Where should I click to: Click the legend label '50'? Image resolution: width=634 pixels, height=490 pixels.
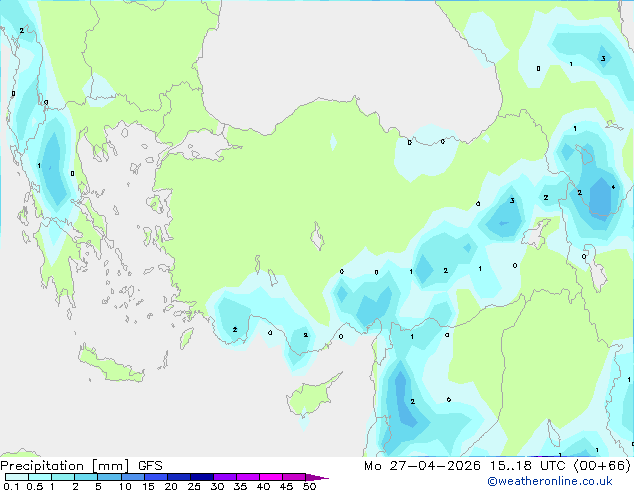pos(310,486)
